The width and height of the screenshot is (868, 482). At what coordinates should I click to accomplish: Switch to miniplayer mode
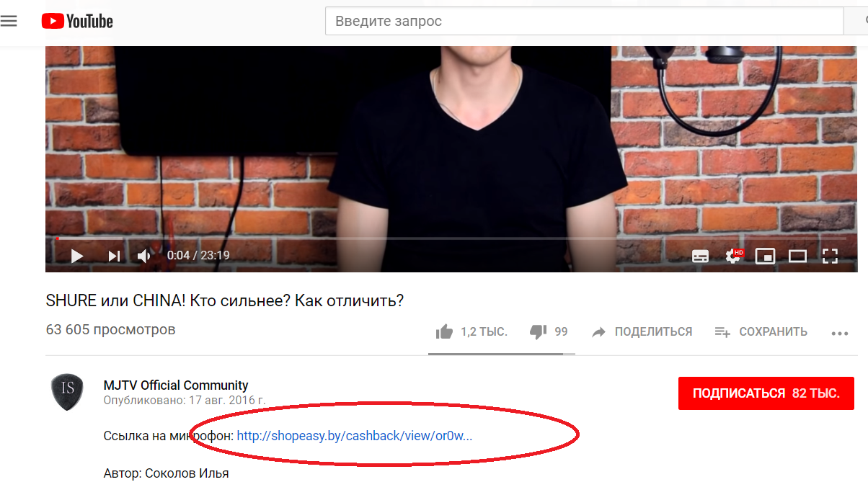point(765,256)
